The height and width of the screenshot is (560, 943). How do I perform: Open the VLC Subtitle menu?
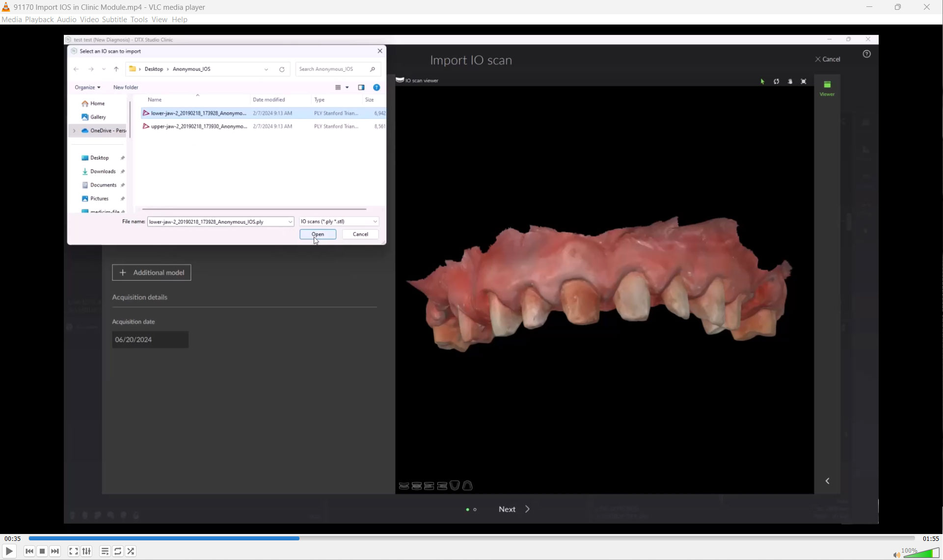coord(114,20)
